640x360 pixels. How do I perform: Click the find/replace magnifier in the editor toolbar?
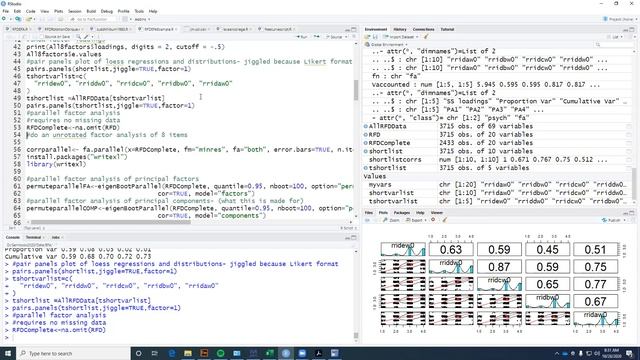(78, 37)
